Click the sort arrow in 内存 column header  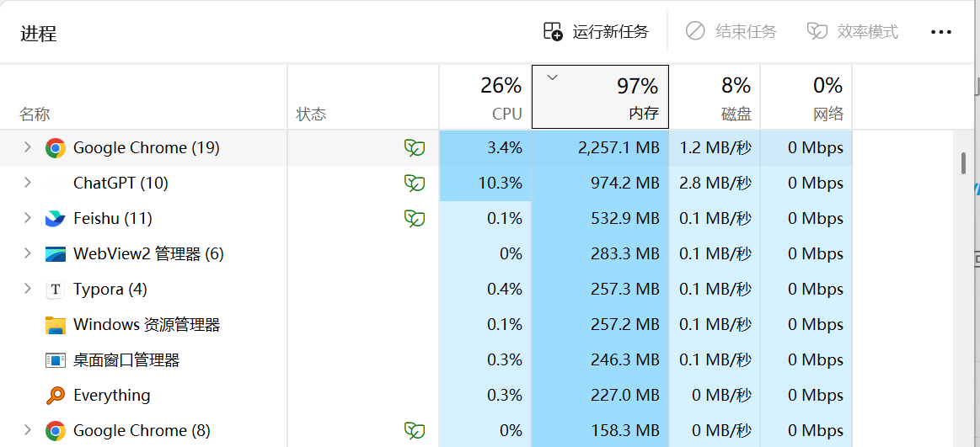(552, 77)
